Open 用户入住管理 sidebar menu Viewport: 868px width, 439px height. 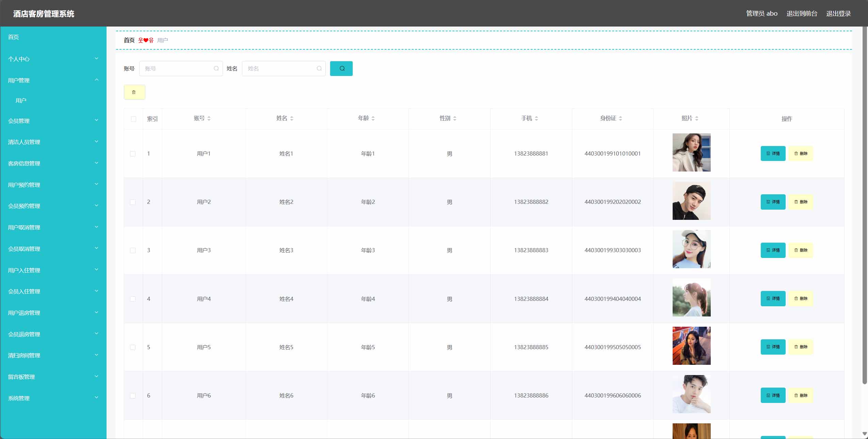[x=53, y=270]
